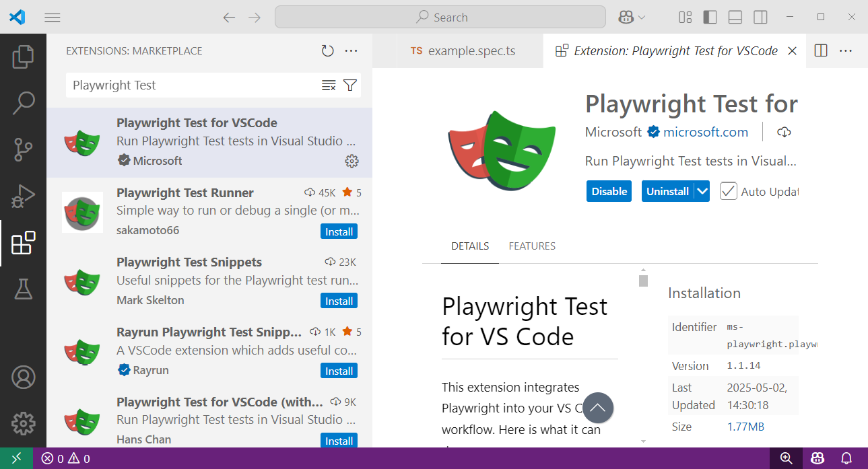The width and height of the screenshot is (868, 469).
Task: Toggle the Panel visibility
Action: click(x=735, y=17)
